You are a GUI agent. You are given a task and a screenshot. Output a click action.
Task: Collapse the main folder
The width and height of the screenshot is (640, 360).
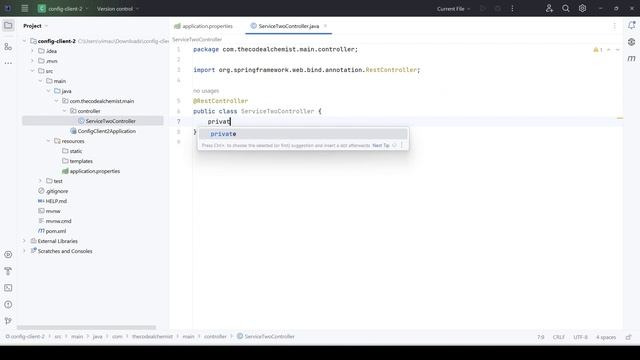point(40,81)
